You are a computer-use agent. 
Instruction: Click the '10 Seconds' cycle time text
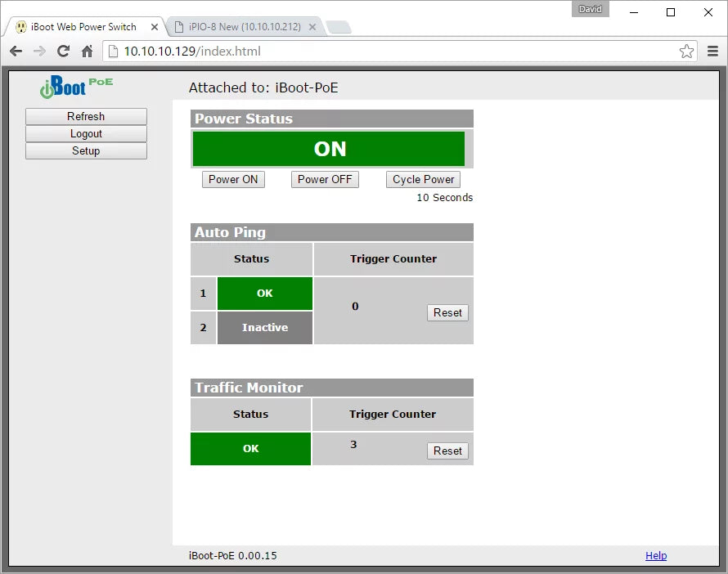(444, 198)
